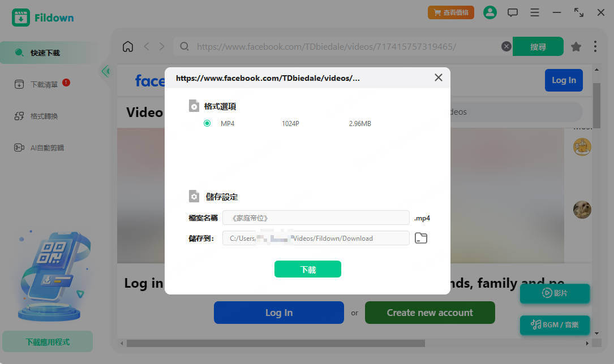This screenshot has height=364, width=614.
Task: Navigate back with the left arrow
Action: [147, 46]
